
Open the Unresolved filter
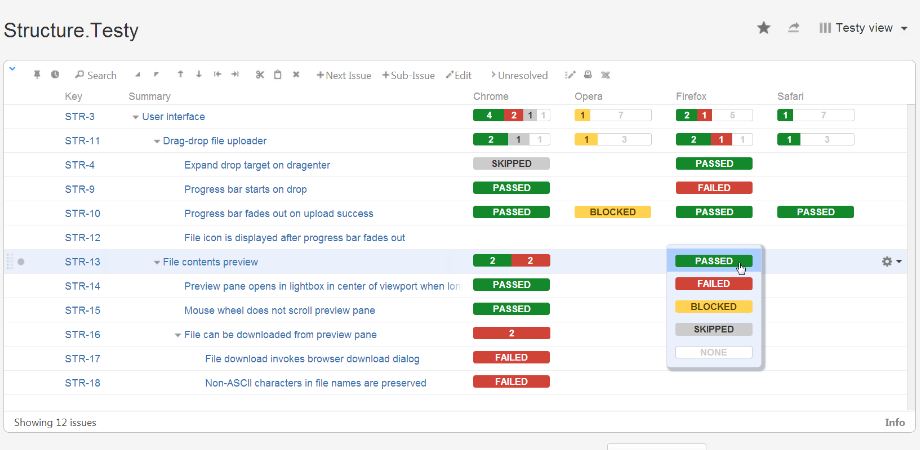(x=519, y=75)
